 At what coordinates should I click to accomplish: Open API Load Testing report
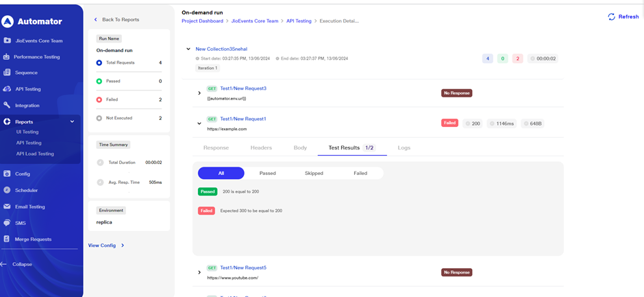35,154
